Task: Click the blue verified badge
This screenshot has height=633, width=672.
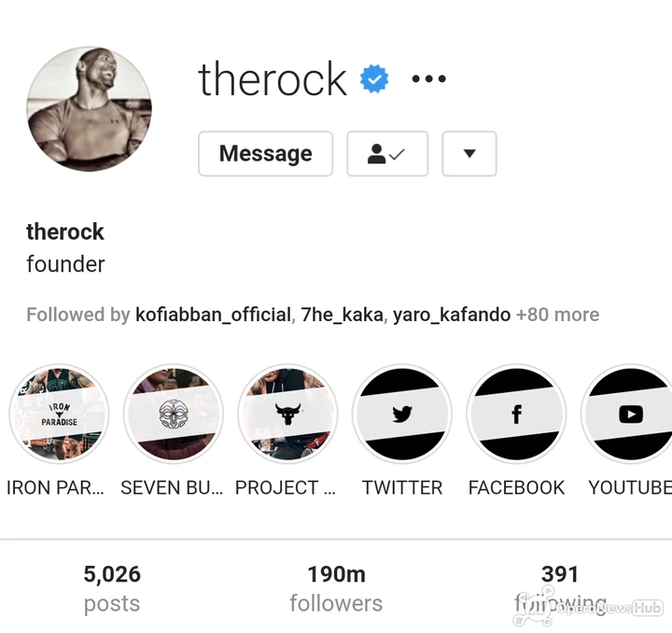Action: (374, 78)
